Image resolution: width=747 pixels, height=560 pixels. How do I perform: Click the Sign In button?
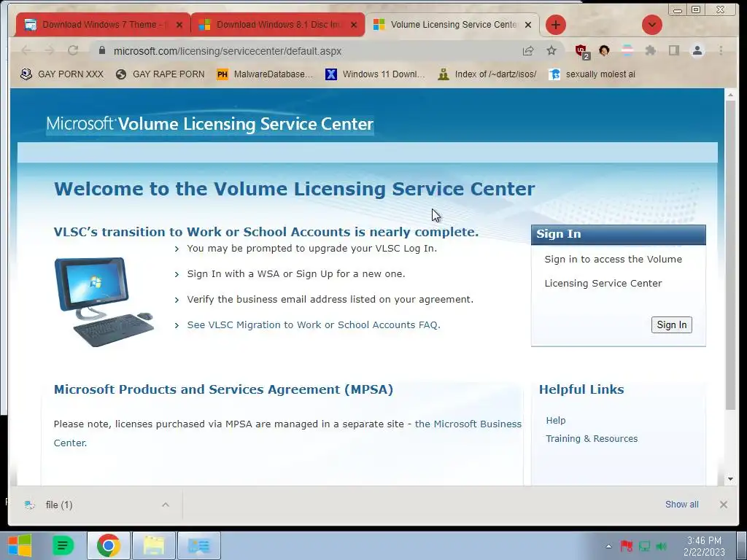[x=671, y=324]
